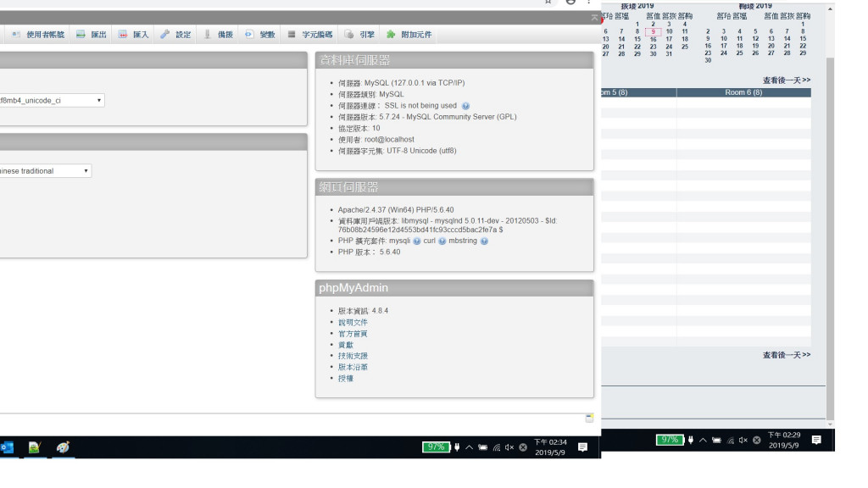This screenshot has height=488, width=868.
Task: Click the root@localhost user line
Action: 376,140
